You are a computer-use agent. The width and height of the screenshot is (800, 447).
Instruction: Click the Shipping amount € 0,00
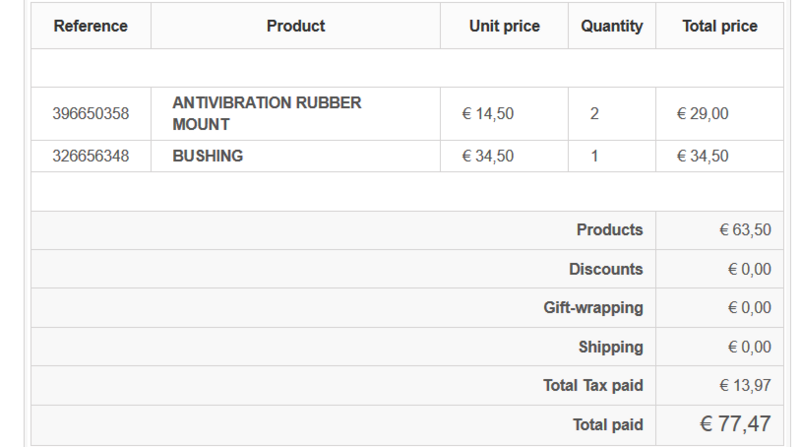point(749,347)
